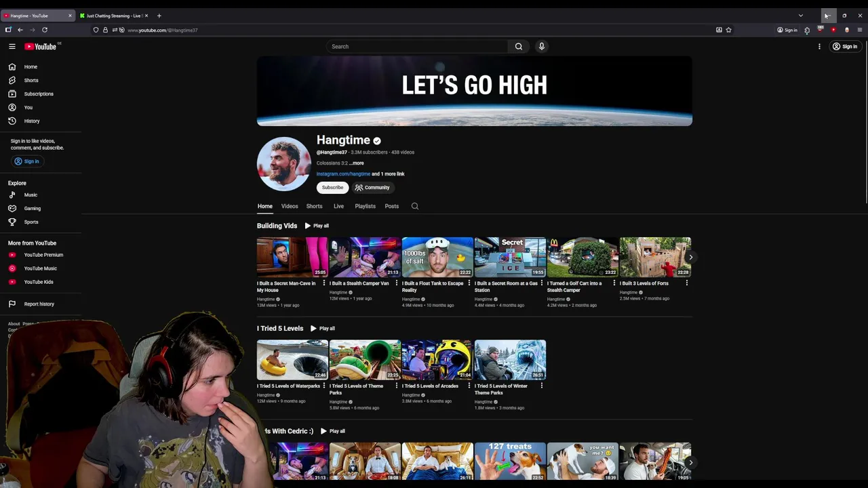Open options for 5 Levels of Waterparks
Viewport: 868px width, 488px height.
point(324,386)
